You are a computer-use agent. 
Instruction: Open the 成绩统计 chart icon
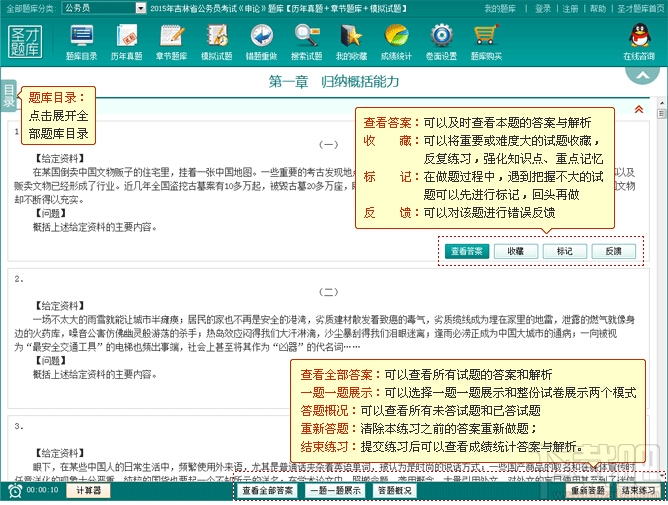pos(397,42)
